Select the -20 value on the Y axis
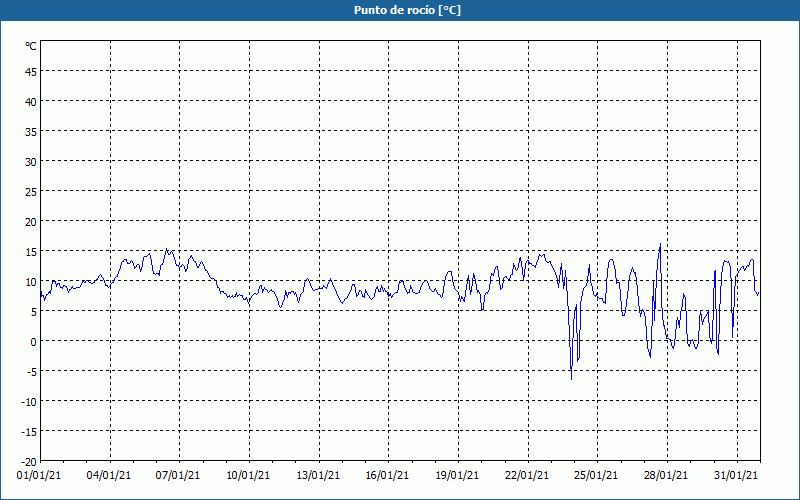This screenshot has height=500, width=800. 29,462
